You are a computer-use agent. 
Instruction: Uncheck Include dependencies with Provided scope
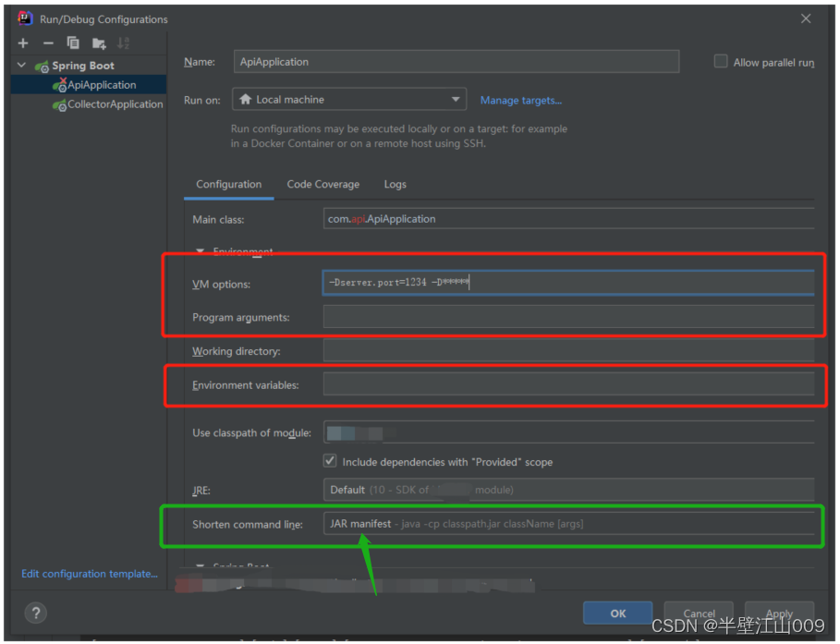pyautogui.click(x=330, y=461)
